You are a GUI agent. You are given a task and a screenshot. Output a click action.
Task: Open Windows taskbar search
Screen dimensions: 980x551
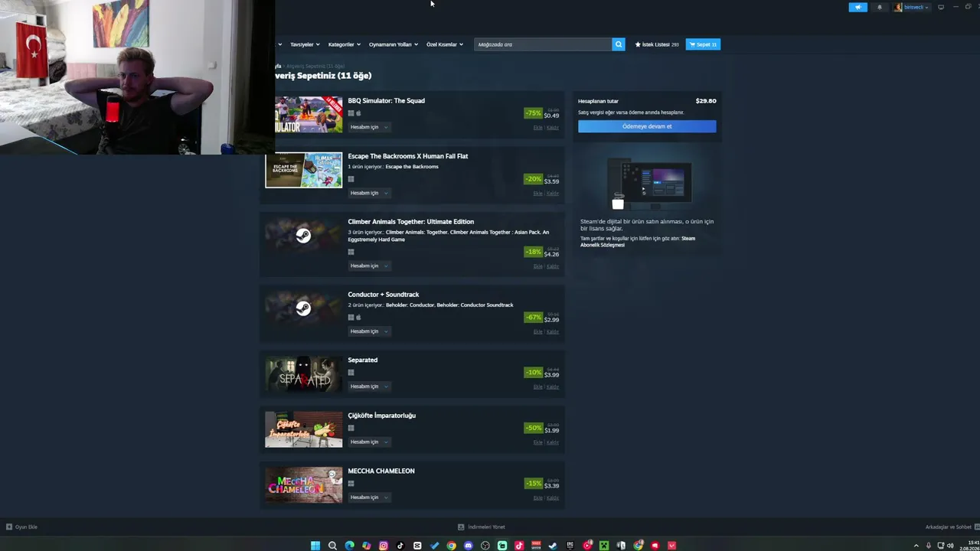click(332, 546)
